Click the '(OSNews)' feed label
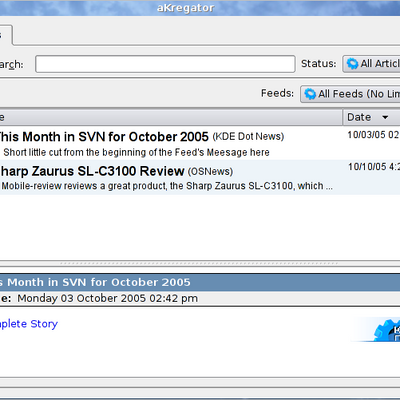Image resolution: width=400 pixels, height=400 pixels. [x=210, y=172]
